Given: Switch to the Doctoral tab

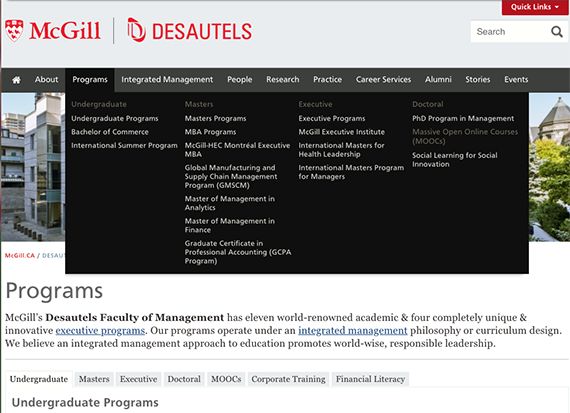Looking at the screenshot, I should tap(184, 379).
